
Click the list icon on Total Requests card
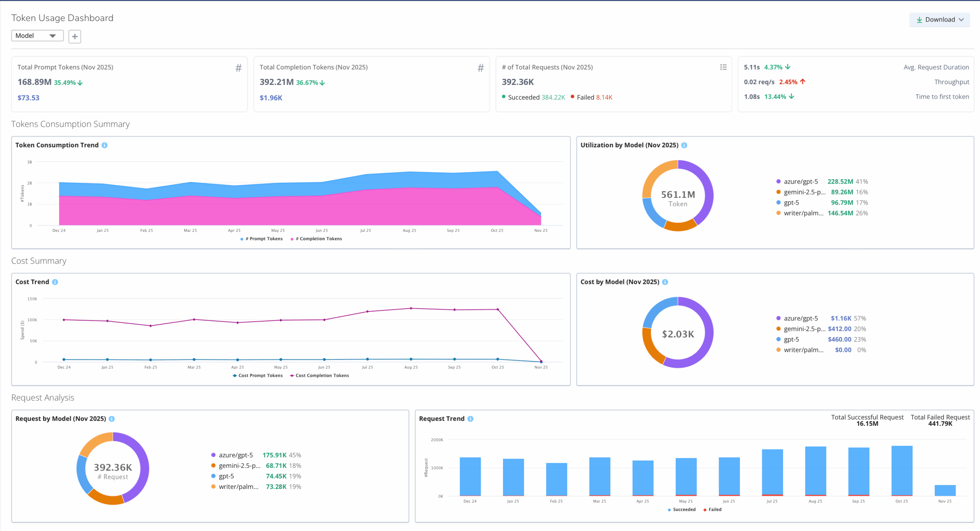click(x=723, y=67)
